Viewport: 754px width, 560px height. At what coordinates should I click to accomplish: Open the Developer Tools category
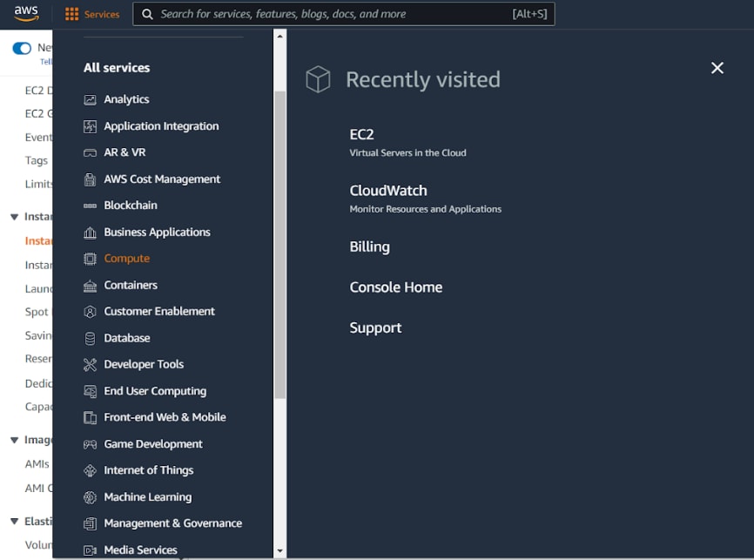pos(144,365)
